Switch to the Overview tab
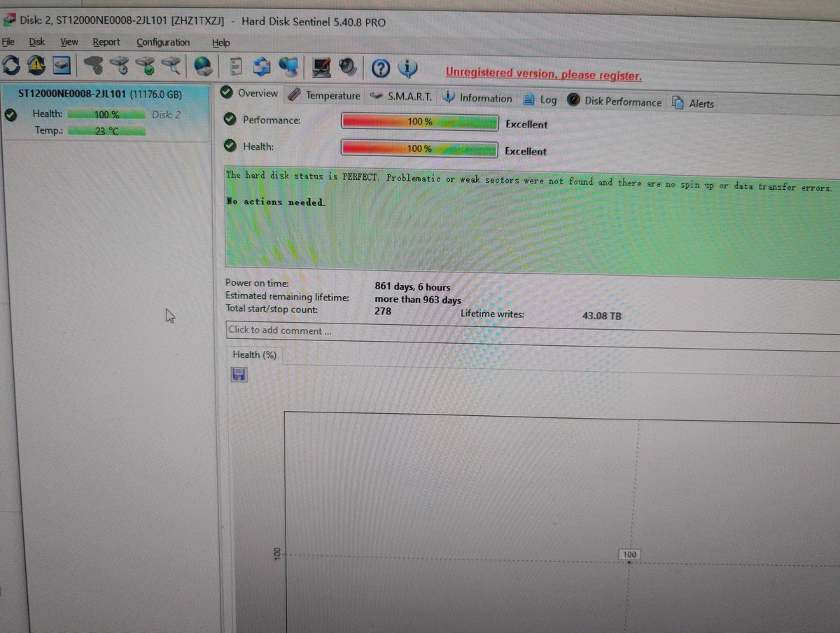840x633 pixels. pyautogui.click(x=249, y=93)
